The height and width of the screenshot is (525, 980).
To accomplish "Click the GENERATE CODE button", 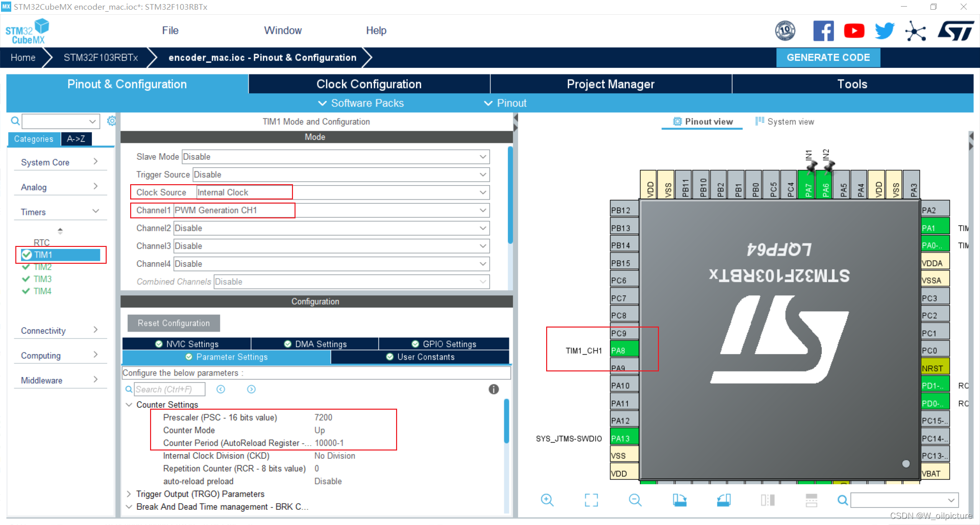I will coord(828,58).
